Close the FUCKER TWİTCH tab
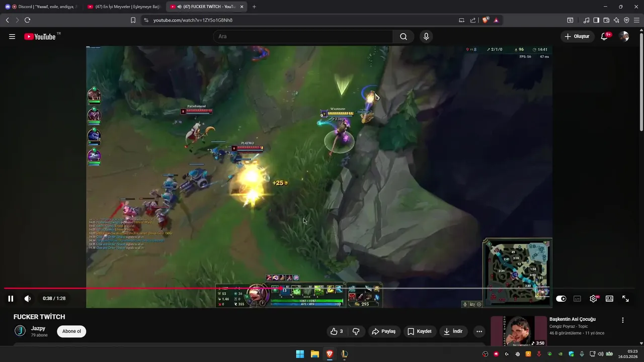Screen dimensions: 644x362 click(x=242, y=7)
